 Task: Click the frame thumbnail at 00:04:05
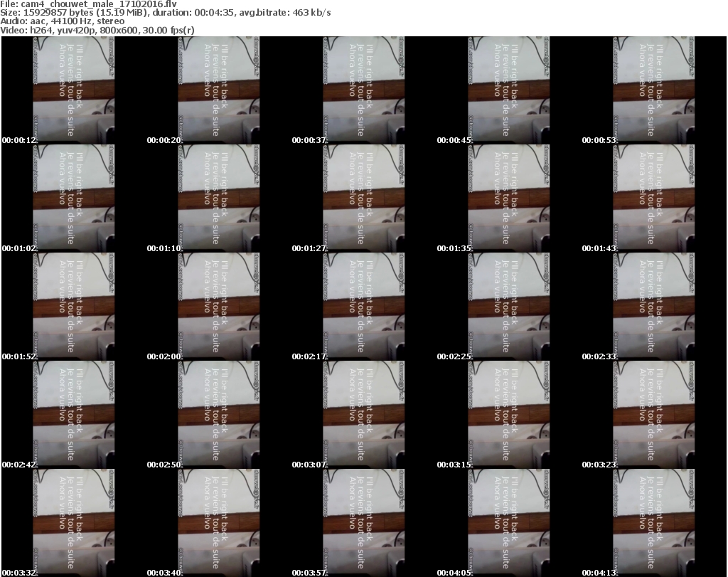point(508,523)
